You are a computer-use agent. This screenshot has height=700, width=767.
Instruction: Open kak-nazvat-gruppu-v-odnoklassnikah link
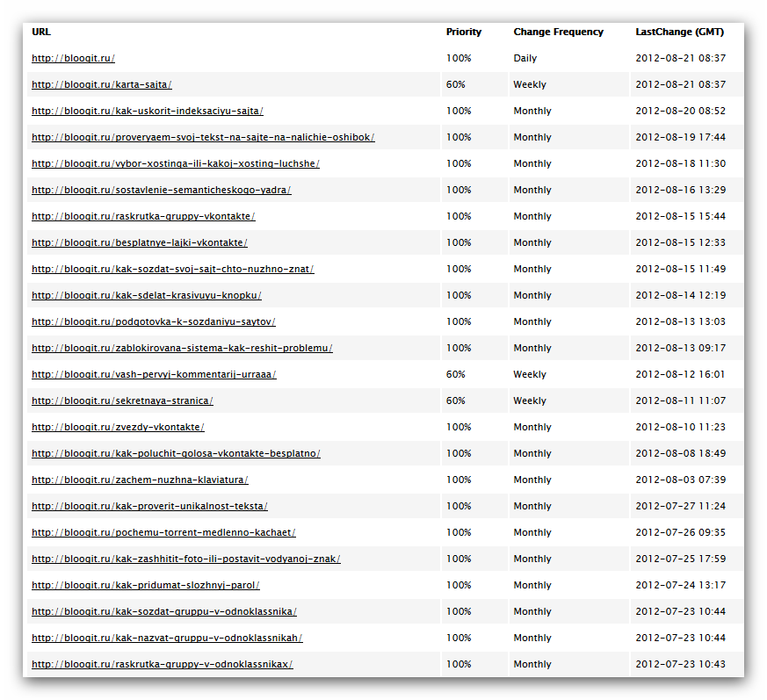tap(167, 639)
